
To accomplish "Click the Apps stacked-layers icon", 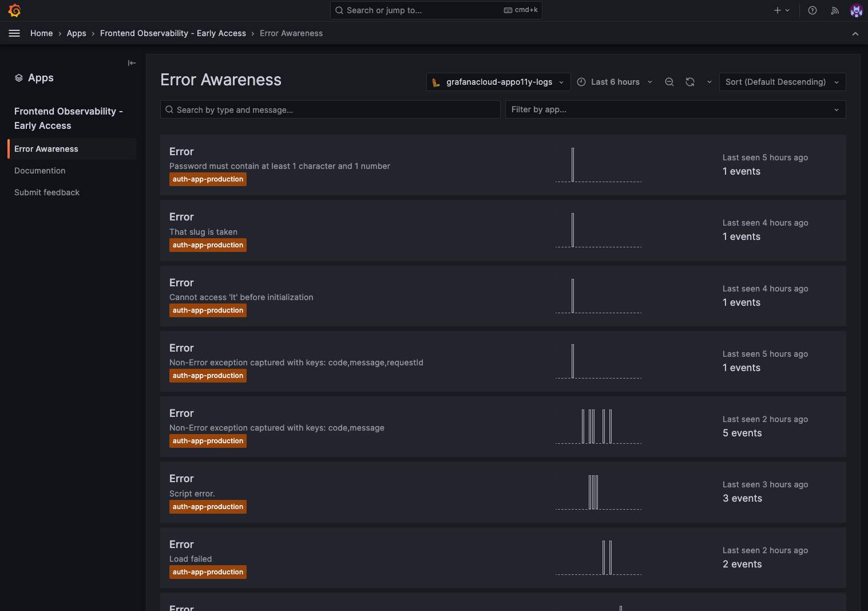I will tap(19, 78).
